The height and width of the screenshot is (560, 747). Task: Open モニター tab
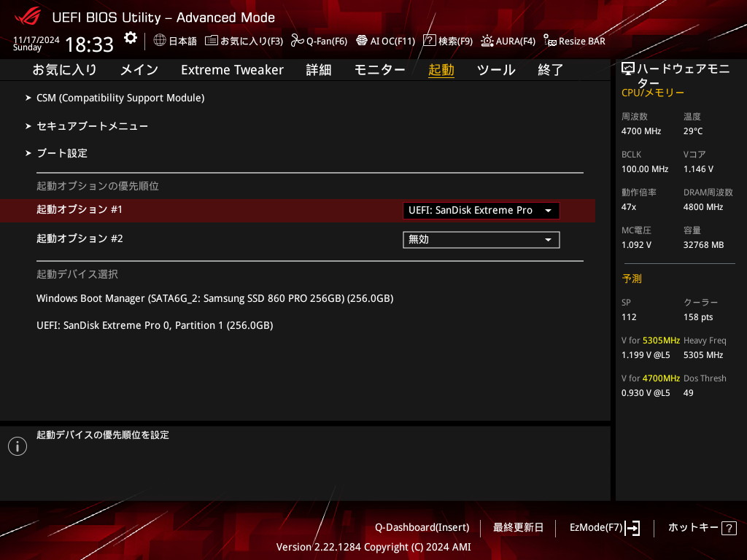(379, 69)
